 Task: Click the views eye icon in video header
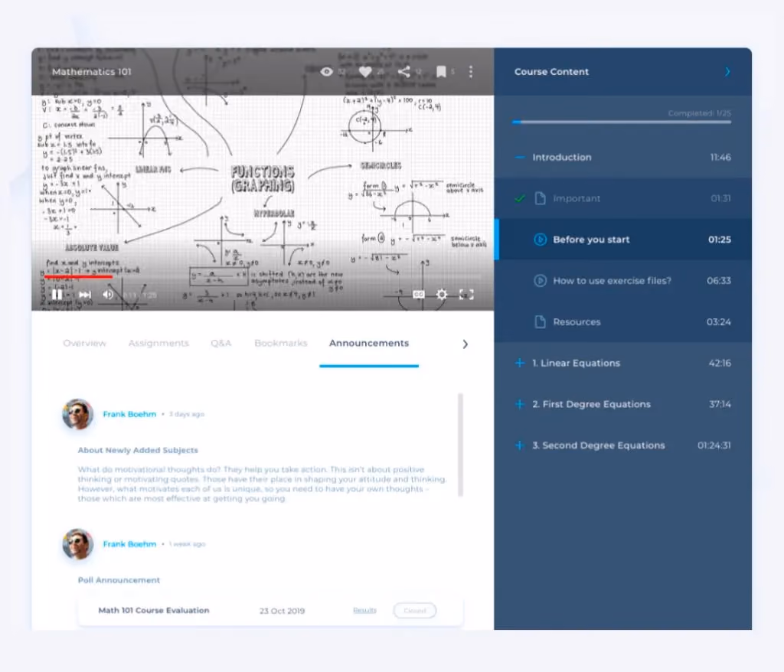(x=326, y=71)
